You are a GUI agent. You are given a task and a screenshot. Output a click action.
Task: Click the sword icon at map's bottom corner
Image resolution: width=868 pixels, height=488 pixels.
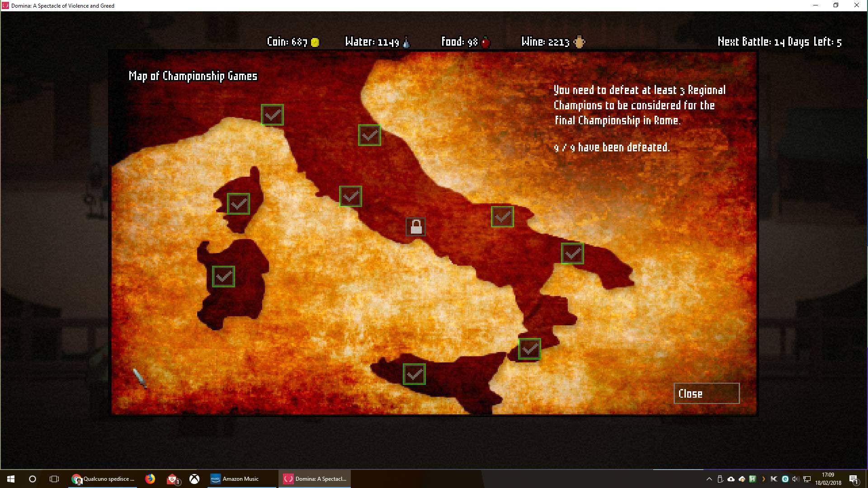[139, 380]
